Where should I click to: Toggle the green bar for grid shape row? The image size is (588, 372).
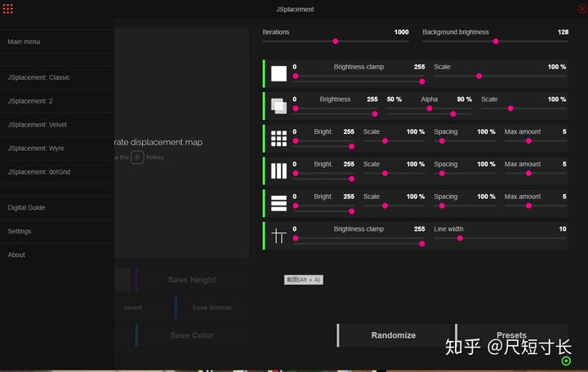pyautogui.click(x=264, y=139)
